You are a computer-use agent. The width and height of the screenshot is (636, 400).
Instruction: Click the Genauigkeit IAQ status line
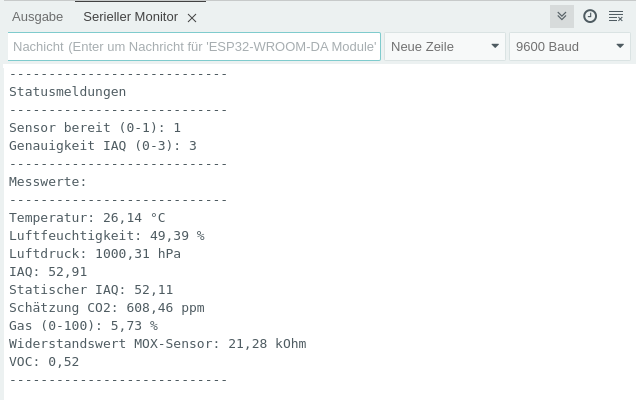point(102,146)
